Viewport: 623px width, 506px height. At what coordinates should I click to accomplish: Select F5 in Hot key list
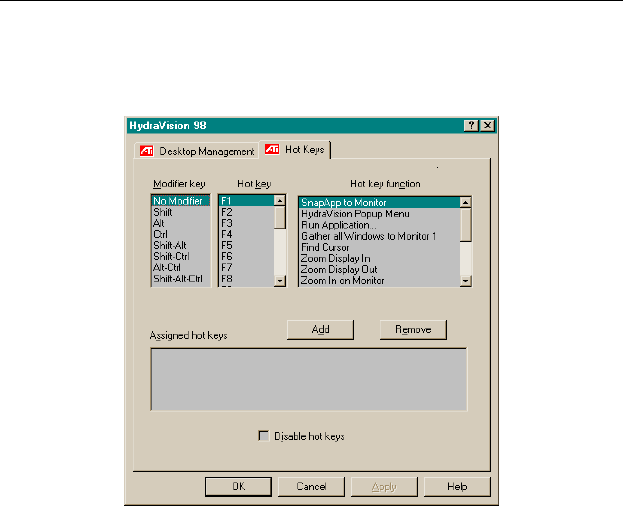247,245
